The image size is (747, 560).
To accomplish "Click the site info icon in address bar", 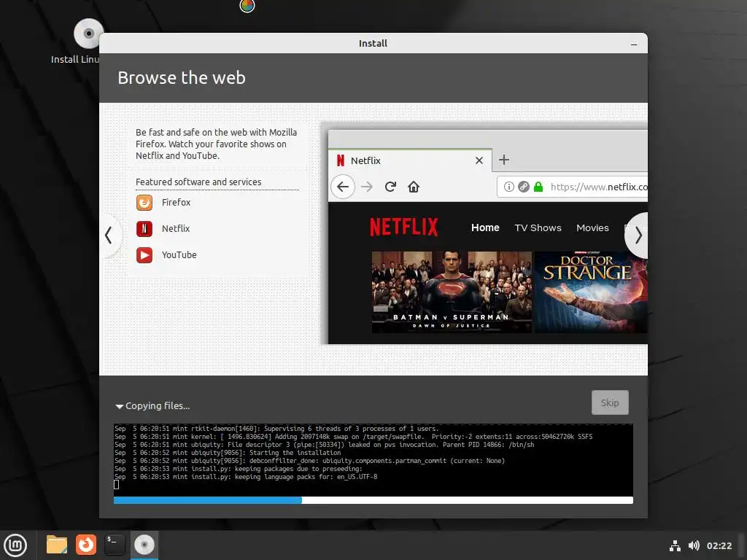I will pos(508,187).
